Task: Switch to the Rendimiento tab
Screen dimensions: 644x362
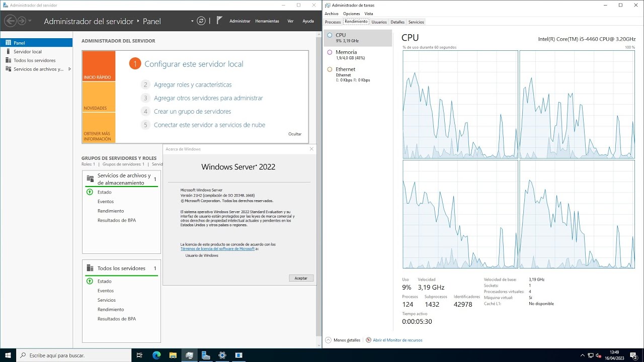Action: [356, 22]
